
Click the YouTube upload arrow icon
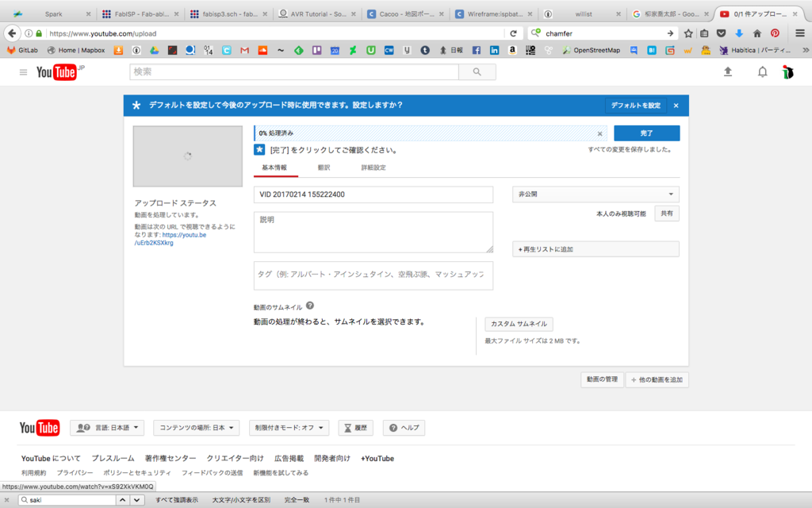(728, 72)
